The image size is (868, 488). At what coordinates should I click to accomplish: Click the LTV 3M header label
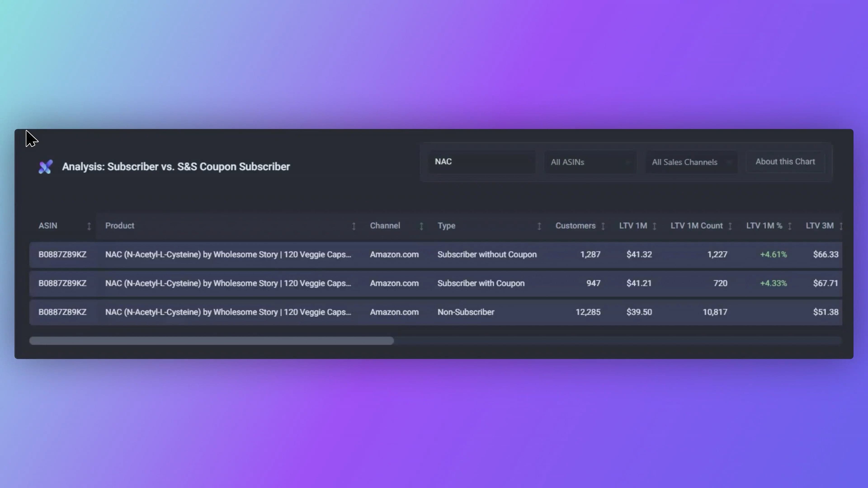tap(819, 226)
